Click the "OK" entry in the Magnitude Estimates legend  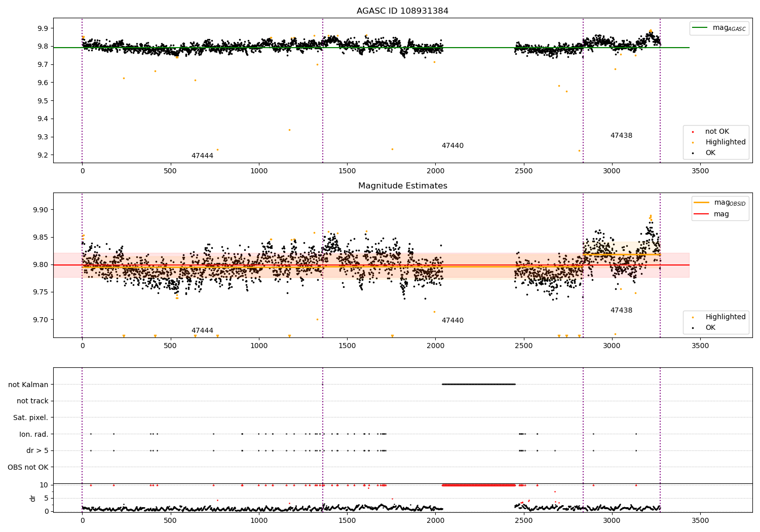point(710,328)
